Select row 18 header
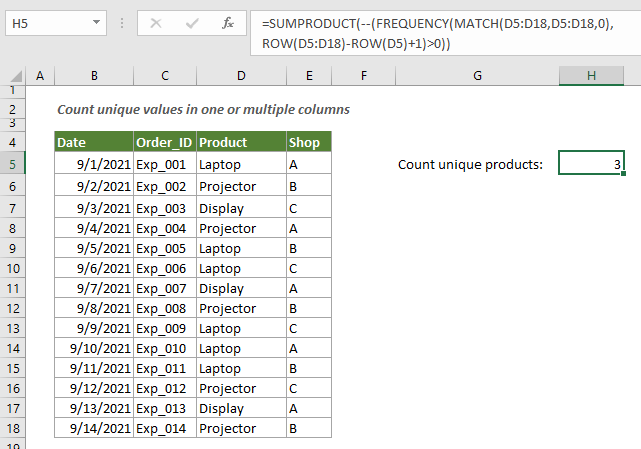This screenshot has height=449, width=641. 14,428
